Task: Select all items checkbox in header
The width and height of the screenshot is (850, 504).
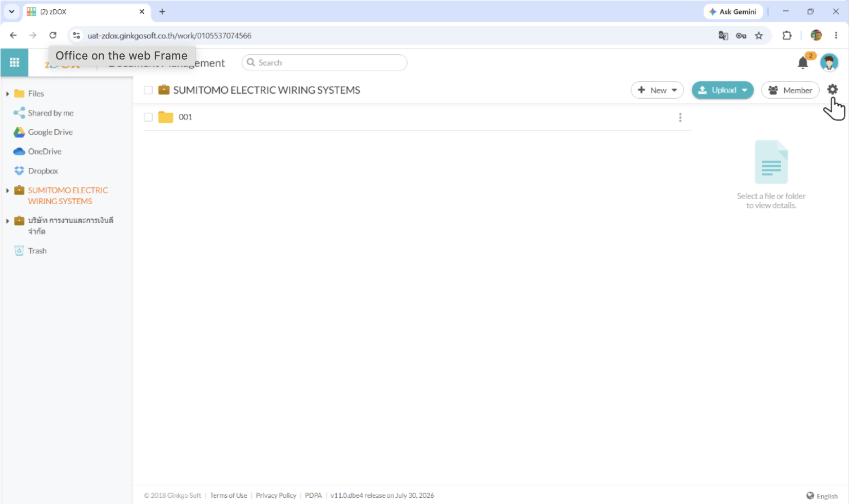Action: pyautogui.click(x=148, y=90)
